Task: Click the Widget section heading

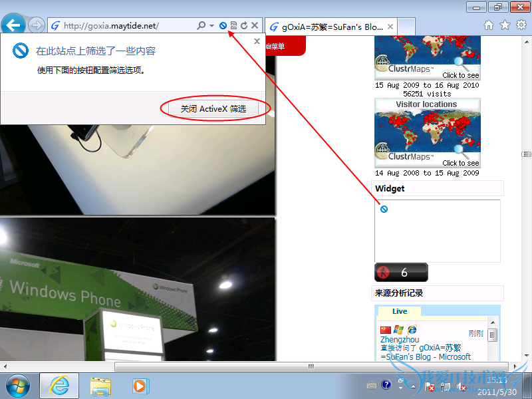Action: 438,188
